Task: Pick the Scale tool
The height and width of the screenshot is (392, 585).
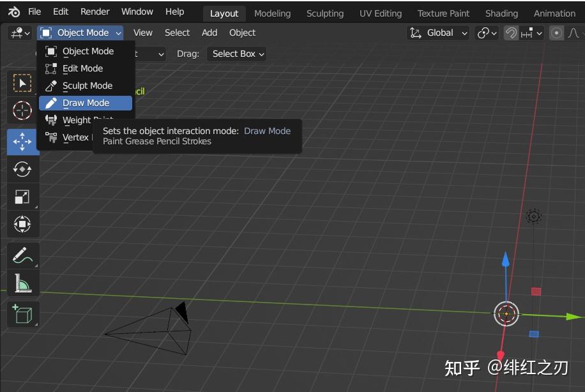Action: point(22,197)
